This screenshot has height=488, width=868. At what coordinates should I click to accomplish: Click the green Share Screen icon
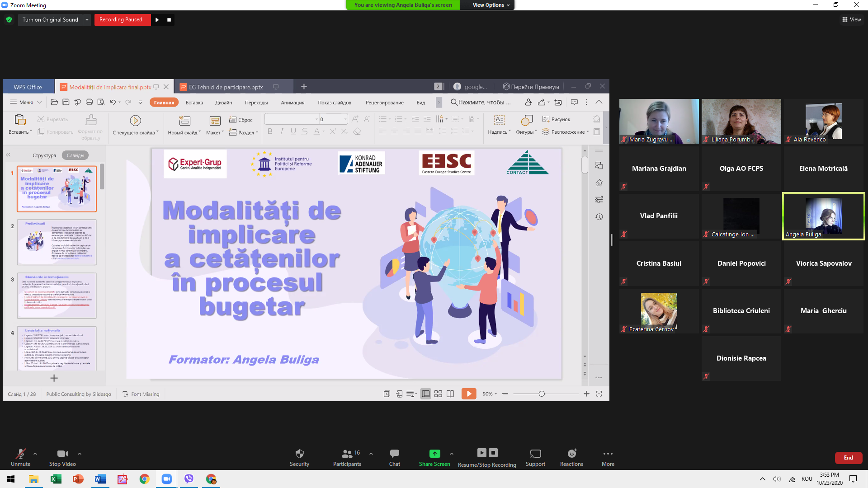(x=434, y=454)
